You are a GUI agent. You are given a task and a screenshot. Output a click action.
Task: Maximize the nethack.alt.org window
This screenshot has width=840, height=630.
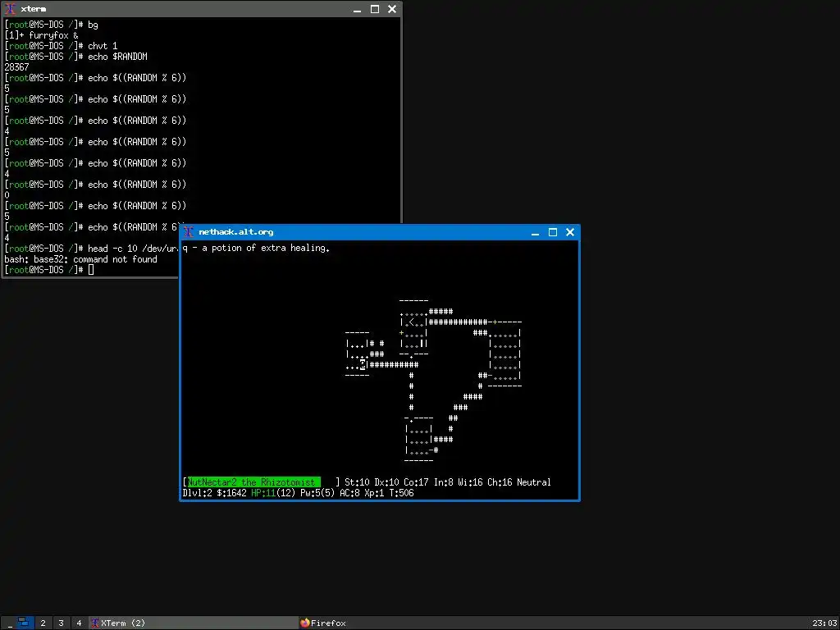tap(553, 232)
